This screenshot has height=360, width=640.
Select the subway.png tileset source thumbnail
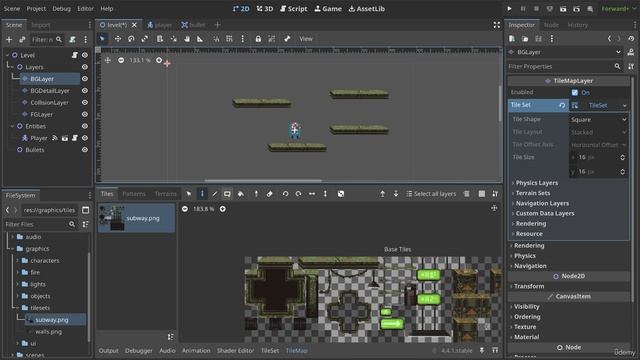pyautogui.click(x=136, y=218)
